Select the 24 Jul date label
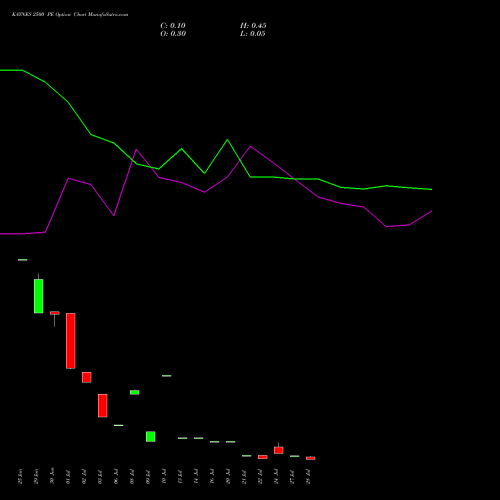Screen dimensions: 500x500 (x=276, y=476)
